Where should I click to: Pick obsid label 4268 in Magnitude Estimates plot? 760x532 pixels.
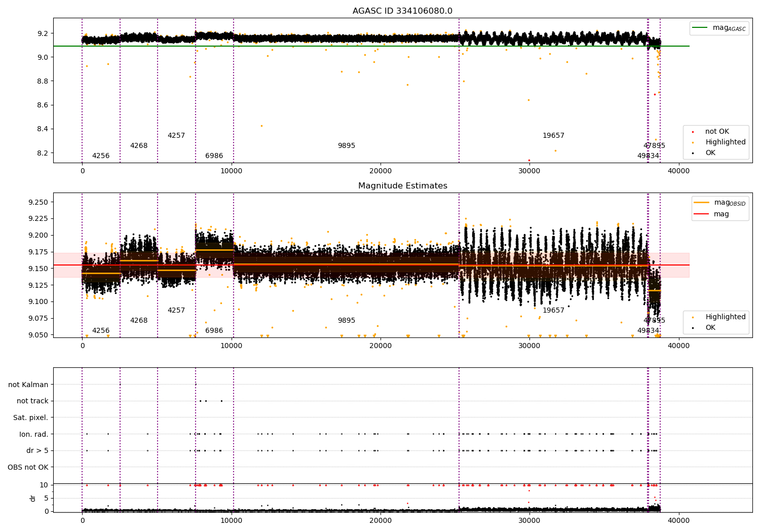coord(139,321)
